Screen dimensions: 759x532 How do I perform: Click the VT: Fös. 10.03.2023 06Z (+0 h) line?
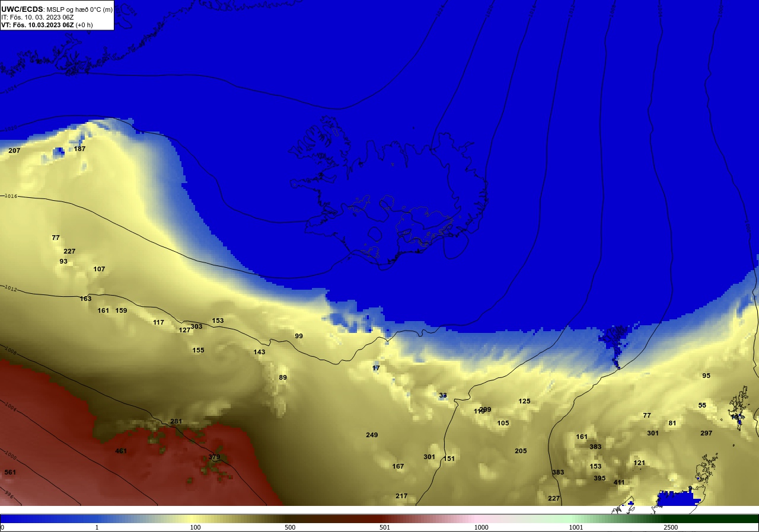(x=47, y=25)
